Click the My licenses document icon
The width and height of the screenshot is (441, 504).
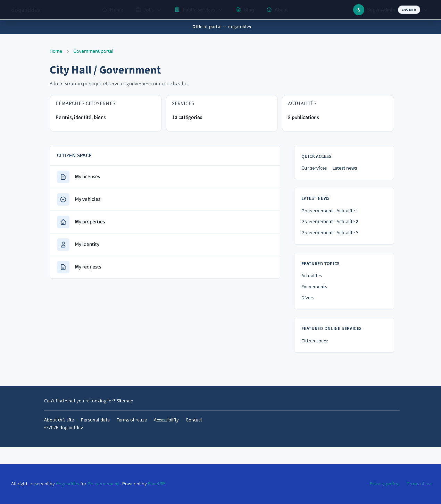point(63,177)
